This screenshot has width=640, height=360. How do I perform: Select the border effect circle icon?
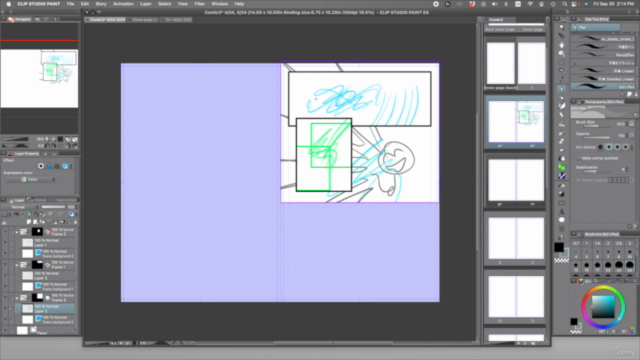click(x=41, y=166)
